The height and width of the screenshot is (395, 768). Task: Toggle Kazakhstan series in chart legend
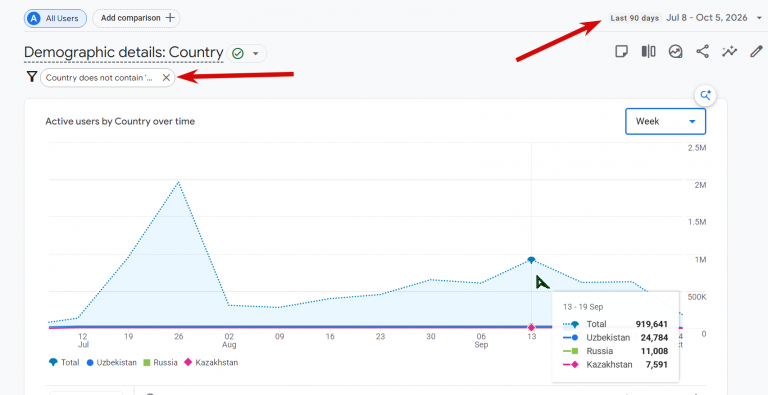(211, 363)
